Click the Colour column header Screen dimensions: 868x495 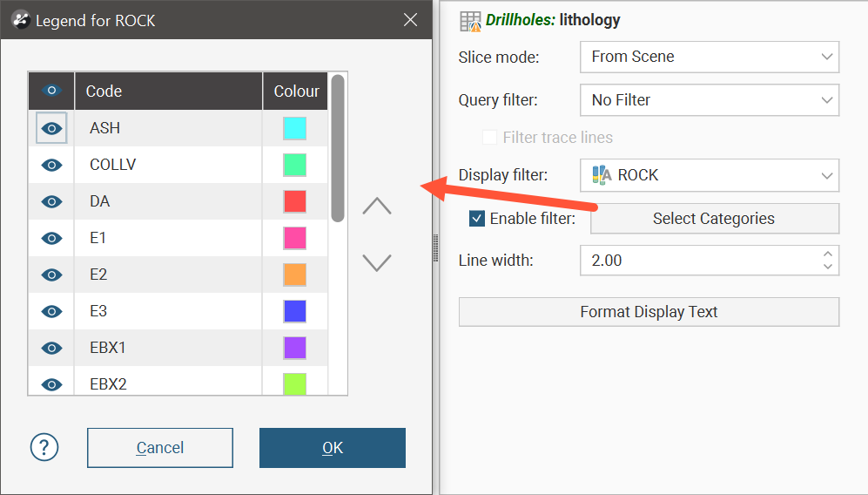[x=296, y=91]
